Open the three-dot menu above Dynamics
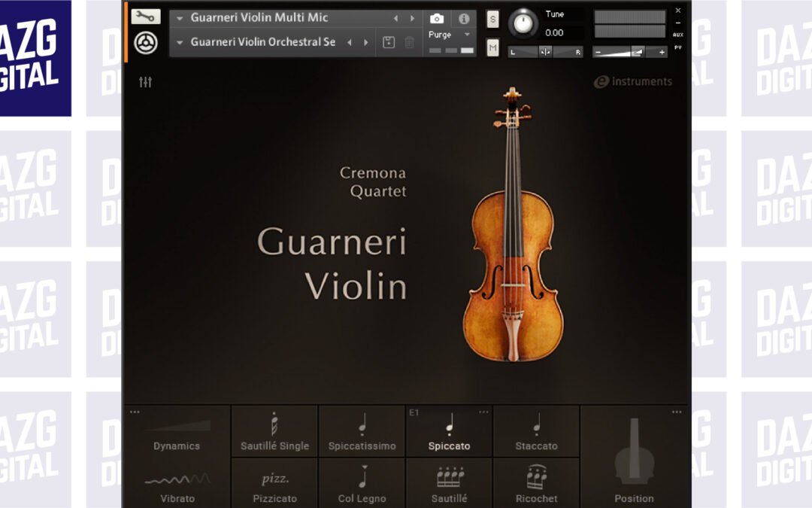Image resolution: width=812 pixels, height=508 pixels. (135, 412)
